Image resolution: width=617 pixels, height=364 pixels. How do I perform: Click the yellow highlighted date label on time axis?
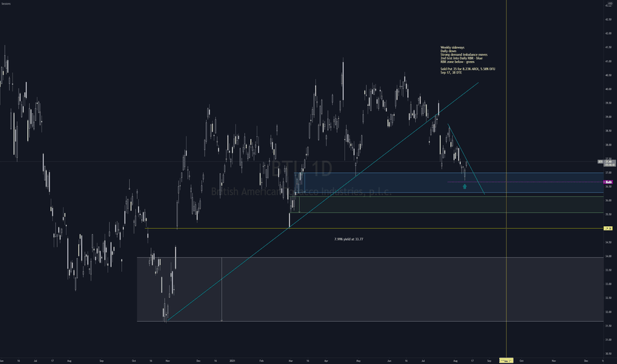click(x=506, y=361)
